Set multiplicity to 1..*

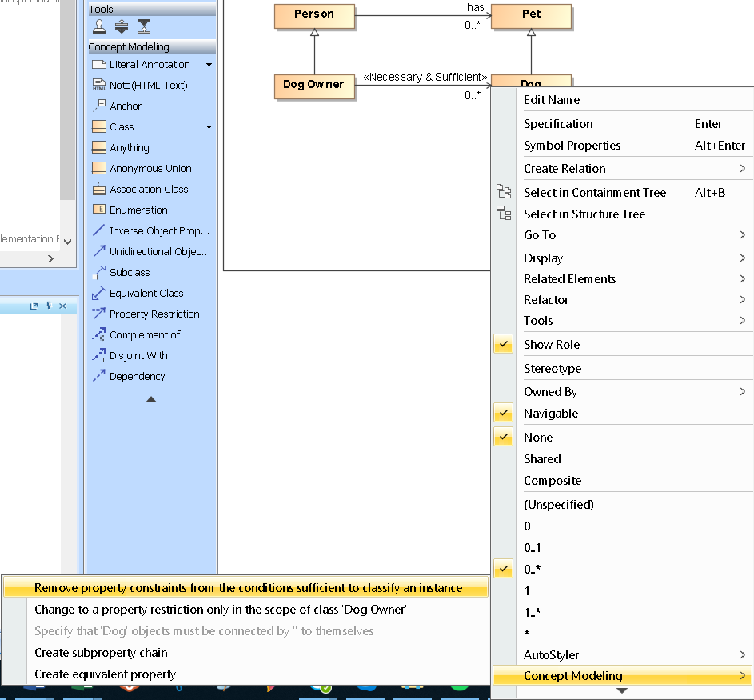[532, 613]
